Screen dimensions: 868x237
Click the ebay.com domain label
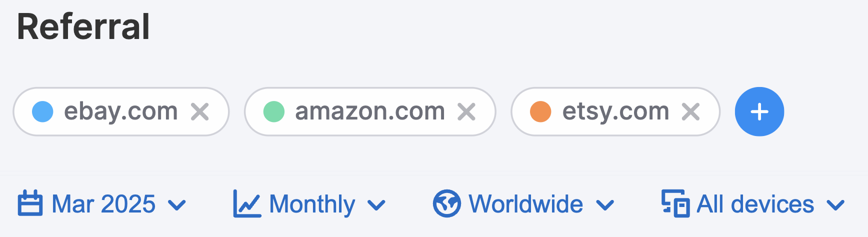click(121, 111)
